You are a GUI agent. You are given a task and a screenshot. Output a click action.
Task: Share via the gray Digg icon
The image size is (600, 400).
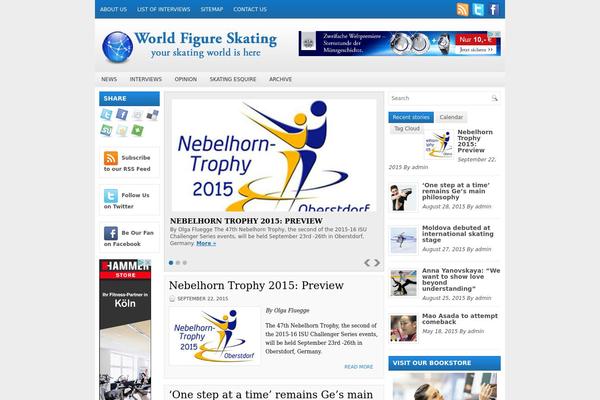pyautogui.click(x=137, y=115)
